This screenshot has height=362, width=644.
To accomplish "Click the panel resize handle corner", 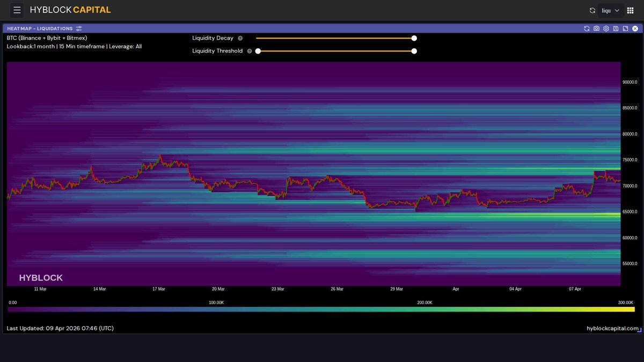I will click(x=639, y=331).
